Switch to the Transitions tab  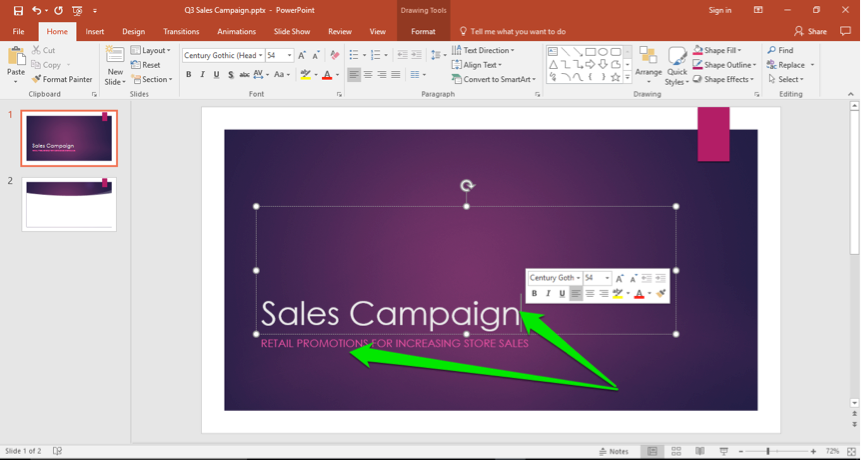point(181,31)
